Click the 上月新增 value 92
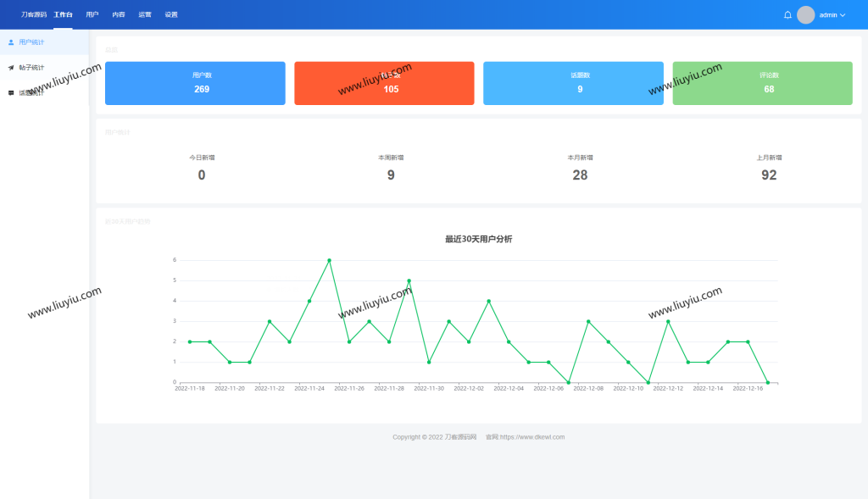The image size is (868, 499). click(769, 175)
